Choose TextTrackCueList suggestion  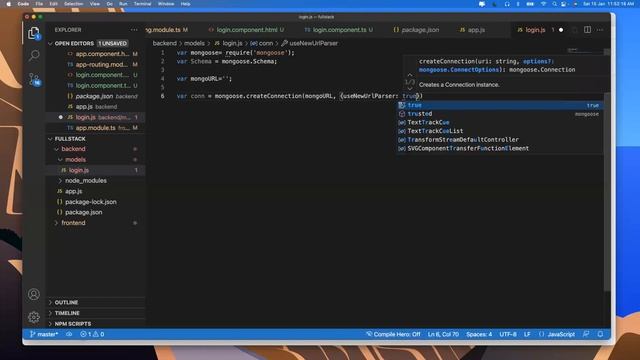[x=500, y=131]
